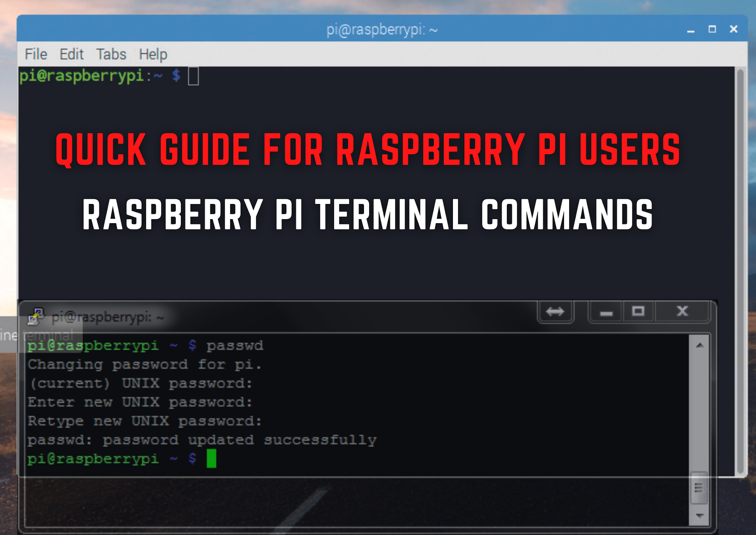This screenshot has height=535, width=756.
Task: Open the Edit menu
Action: click(x=72, y=54)
